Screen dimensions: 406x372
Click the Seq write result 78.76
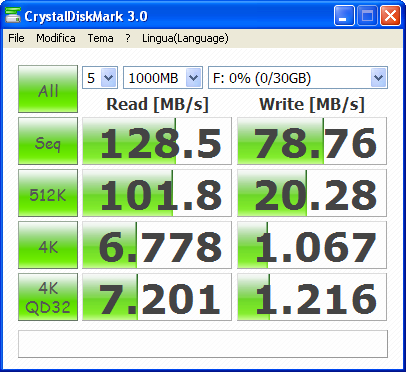[x=312, y=141]
